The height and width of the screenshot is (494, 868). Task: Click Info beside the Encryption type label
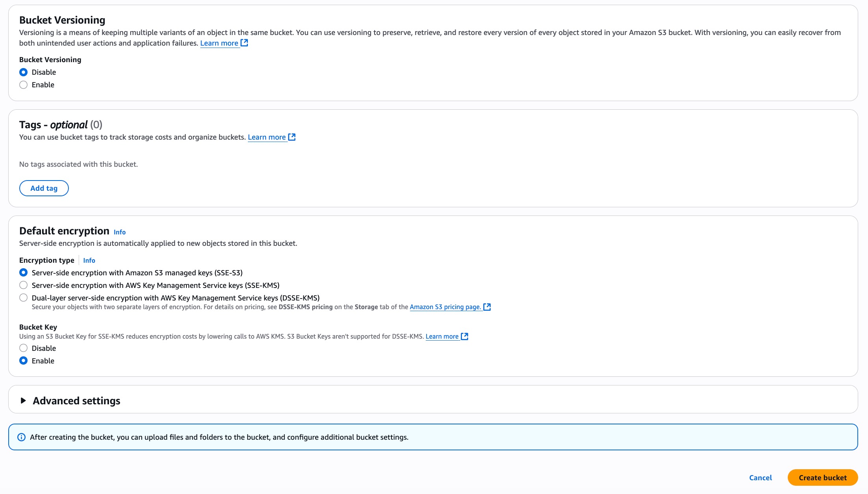pyautogui.click(x=89, y=260)
